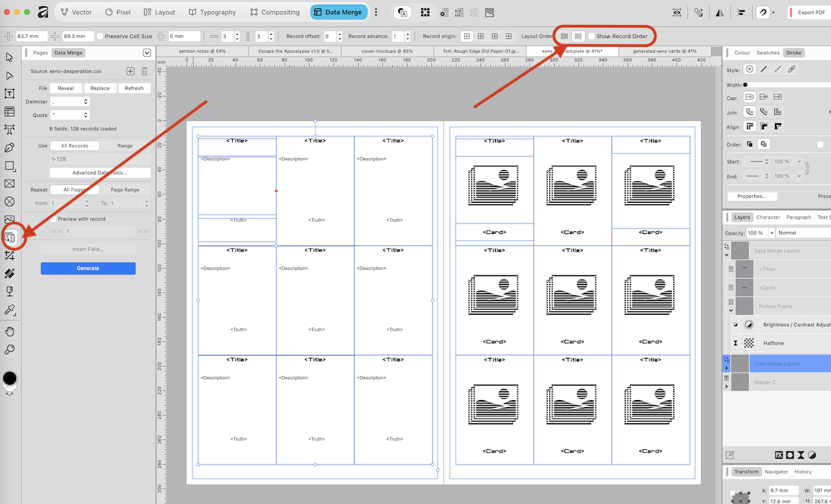Screen dimensions: 831x504
Task: Enable the Preserve Cell Size checkbox
Action: [100, 36]
